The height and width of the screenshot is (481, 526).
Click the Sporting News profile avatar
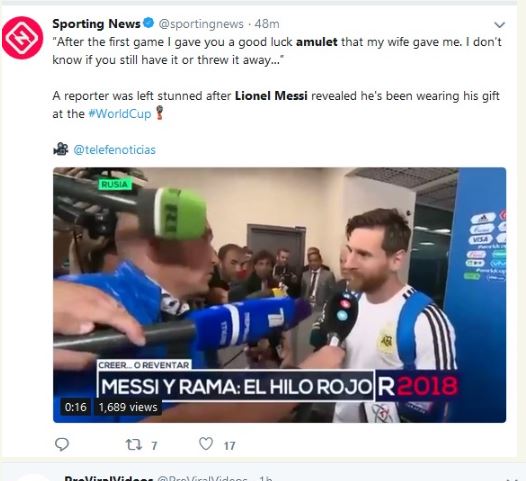pyautogui.click(x=22, y=38)
